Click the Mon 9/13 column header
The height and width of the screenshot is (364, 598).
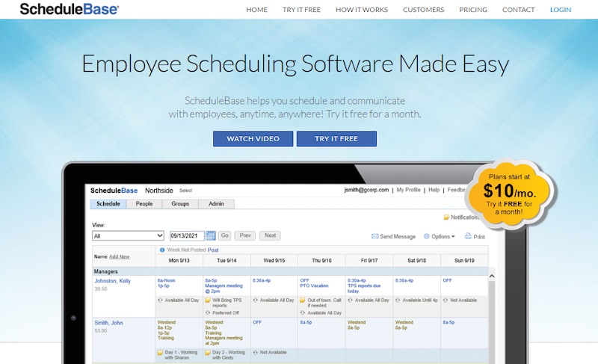(x=179, y=261)
